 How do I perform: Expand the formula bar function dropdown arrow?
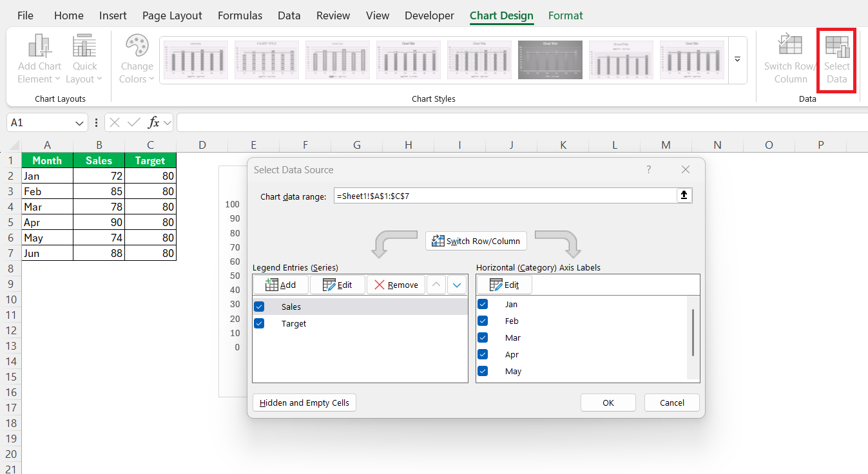(168, 122)
